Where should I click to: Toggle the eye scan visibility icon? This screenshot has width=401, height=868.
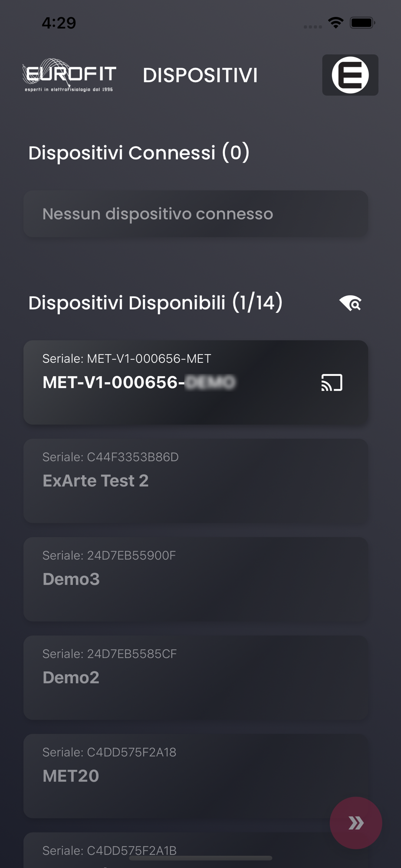(x=350, y=303)
